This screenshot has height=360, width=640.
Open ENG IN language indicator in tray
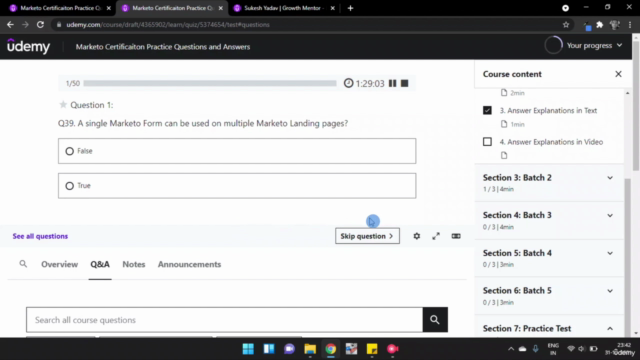click(553, 349)
